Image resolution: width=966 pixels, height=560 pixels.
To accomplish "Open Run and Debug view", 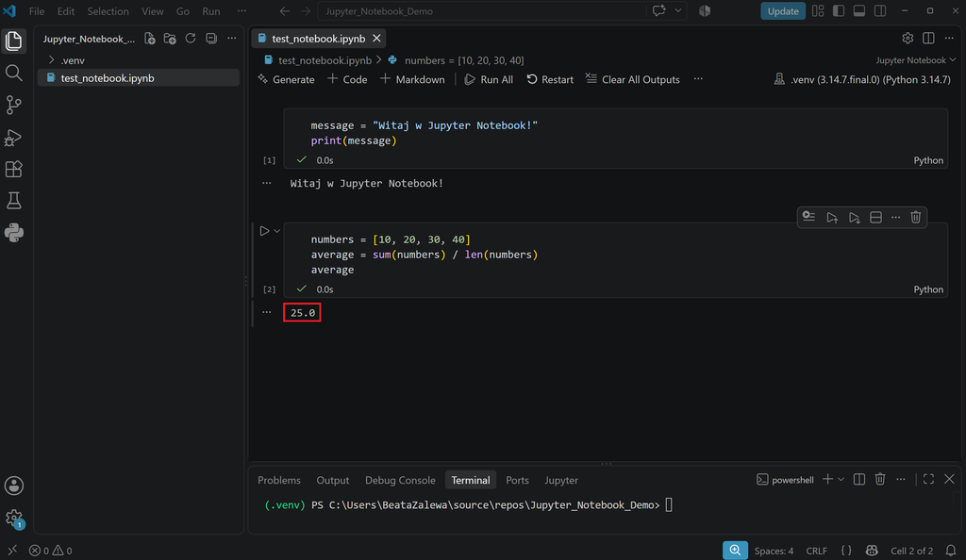I will pyautogui.click(x=13, y=137).
